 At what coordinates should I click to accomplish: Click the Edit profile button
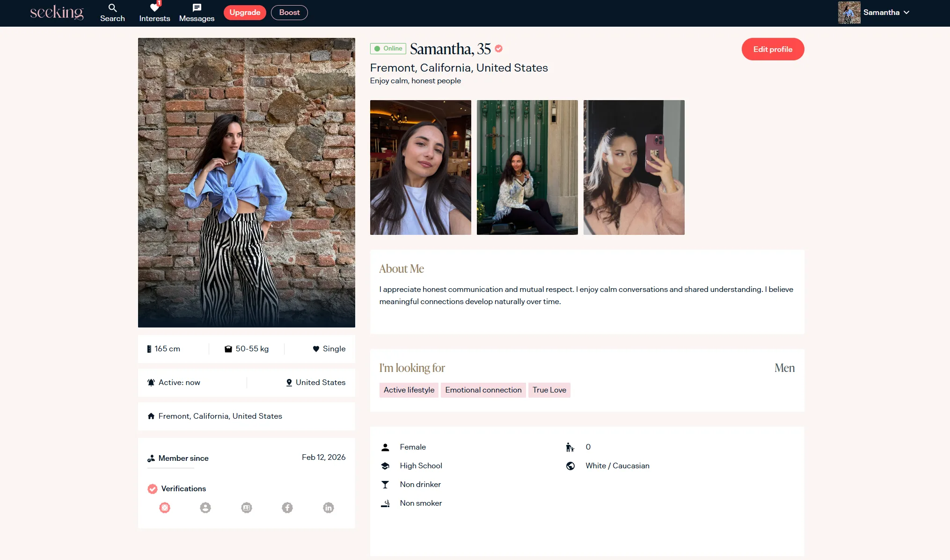773,49
